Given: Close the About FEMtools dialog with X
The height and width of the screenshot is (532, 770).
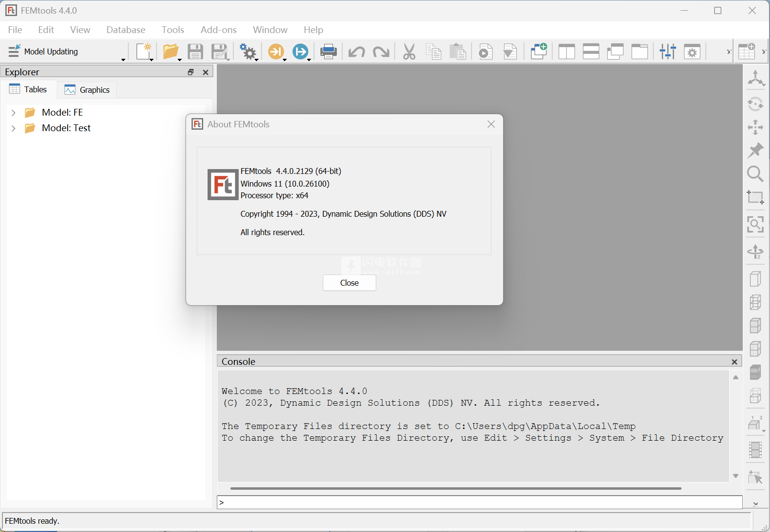Looking at the screenshot, I should (x=491, y=124).
